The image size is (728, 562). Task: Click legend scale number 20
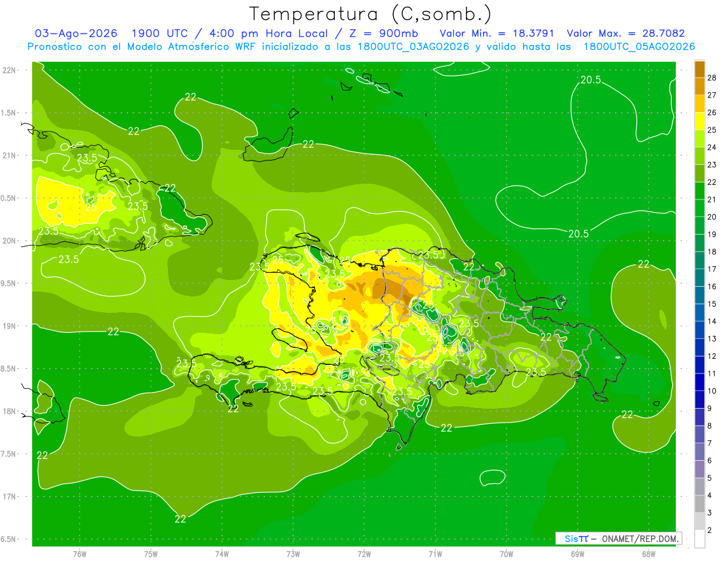(712, 217)
